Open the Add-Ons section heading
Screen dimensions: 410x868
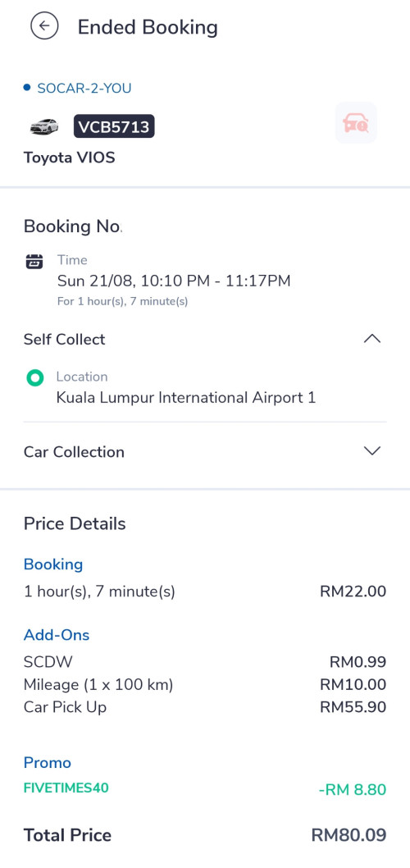tap(57, 634)
